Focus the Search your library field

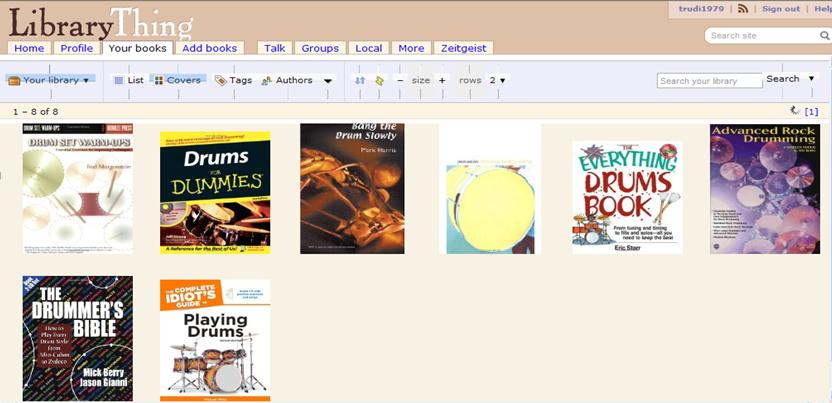click(709, 81)
